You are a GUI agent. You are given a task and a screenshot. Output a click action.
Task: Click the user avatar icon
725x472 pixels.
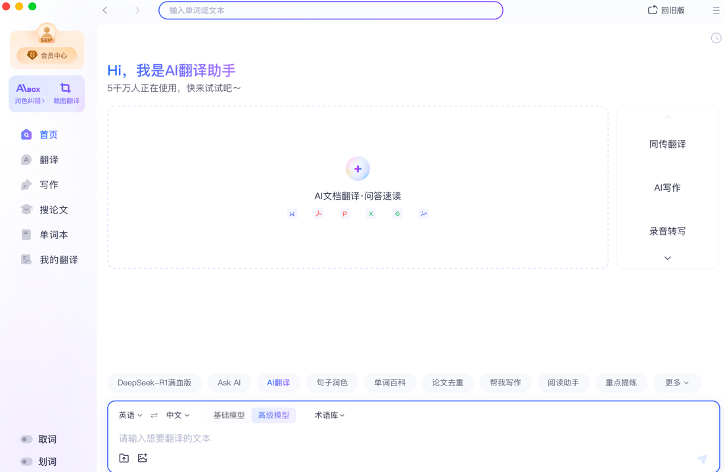pos(46,37)
